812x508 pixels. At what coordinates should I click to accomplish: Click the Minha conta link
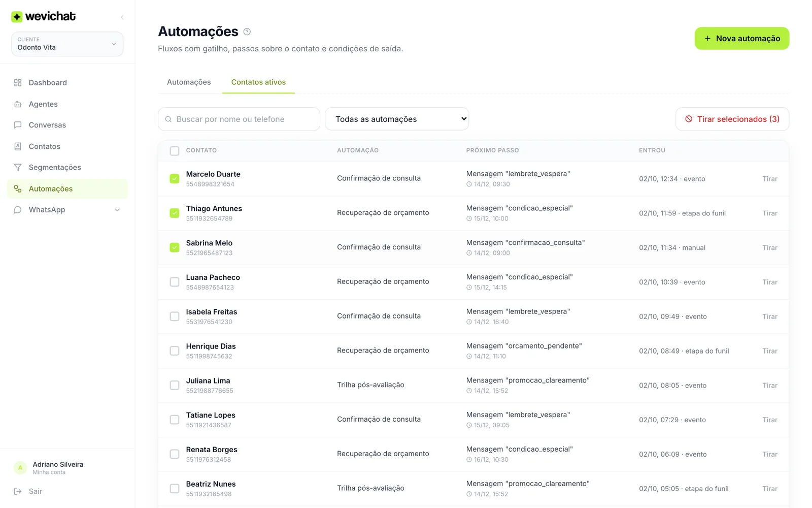coord(49,472)
